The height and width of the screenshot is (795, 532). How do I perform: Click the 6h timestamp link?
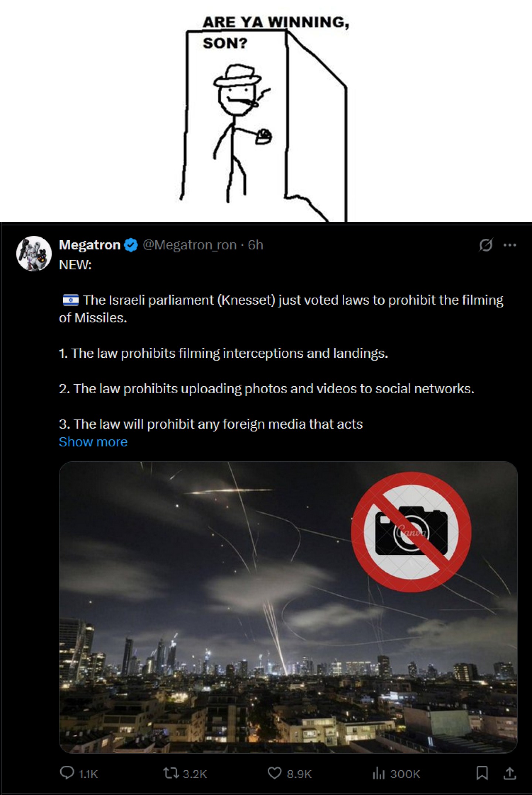255,245
